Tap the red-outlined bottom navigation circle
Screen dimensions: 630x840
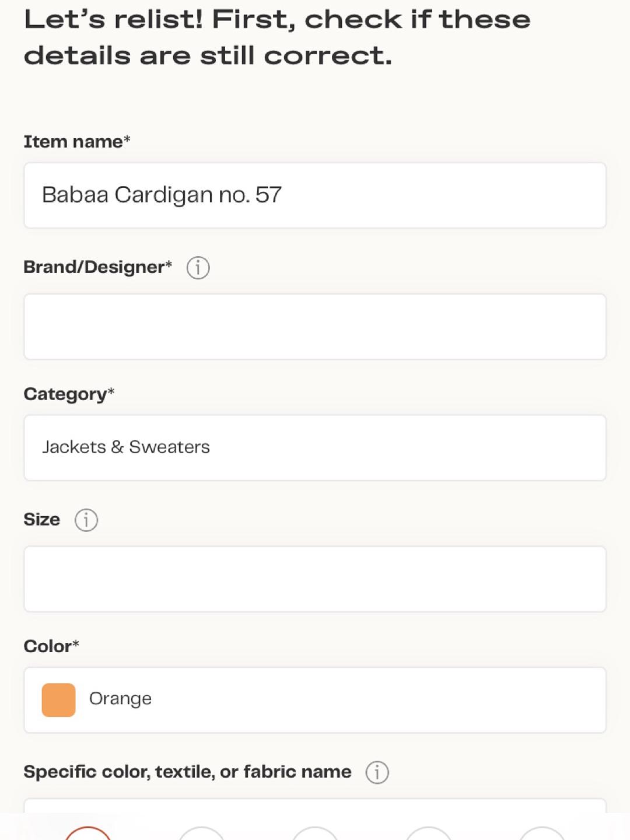point(87,834)
